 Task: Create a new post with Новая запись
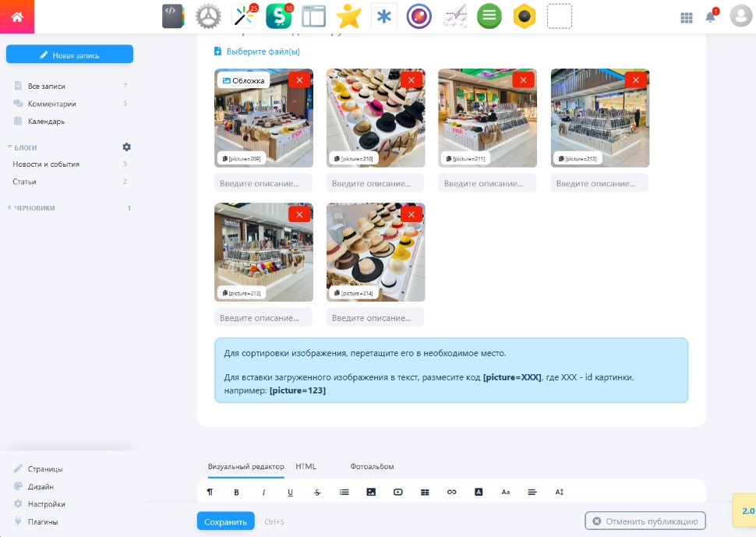pyautogui.click(x=69, y=55)
